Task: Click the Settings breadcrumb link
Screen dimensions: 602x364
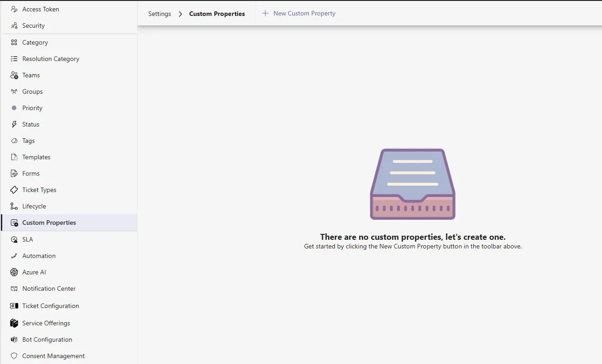Action: pyautogui.click(x=160, y=14)
